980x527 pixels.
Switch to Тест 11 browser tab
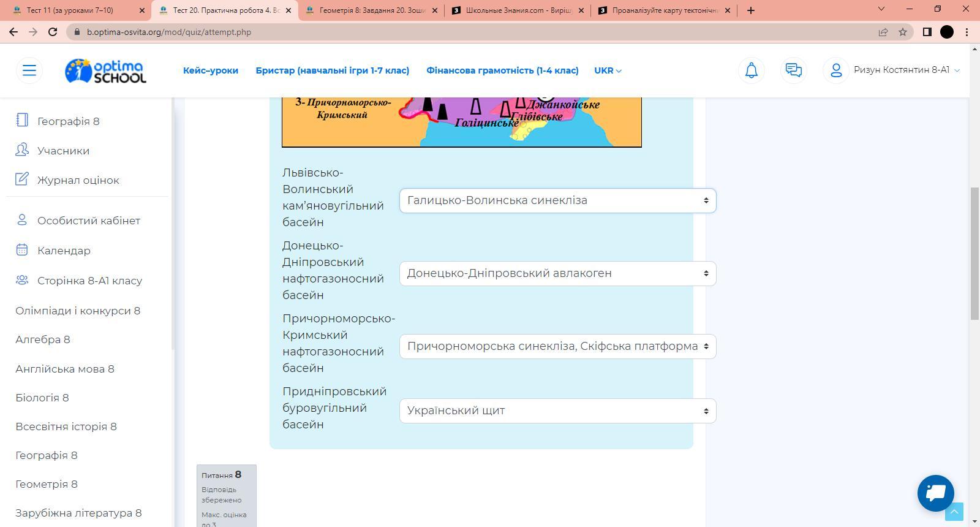click(78, 10)
